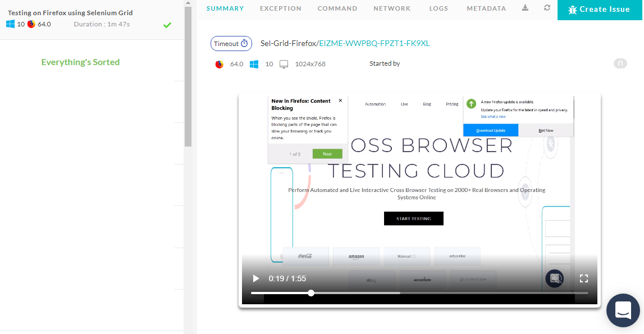Open the COMMAND tab
This screenshot has height=334, width=644.
[x=337, y=8]
